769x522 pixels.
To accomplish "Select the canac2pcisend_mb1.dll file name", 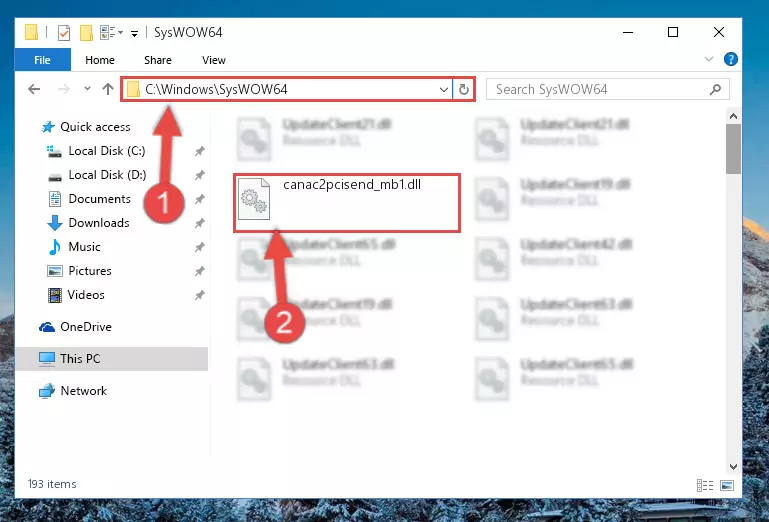I will point(352,184).
